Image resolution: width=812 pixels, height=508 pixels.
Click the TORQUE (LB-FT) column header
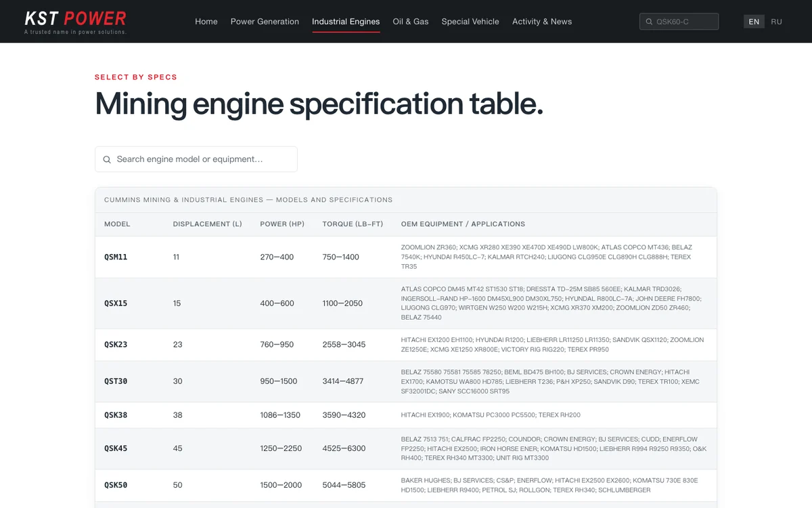tap(353, 224)
